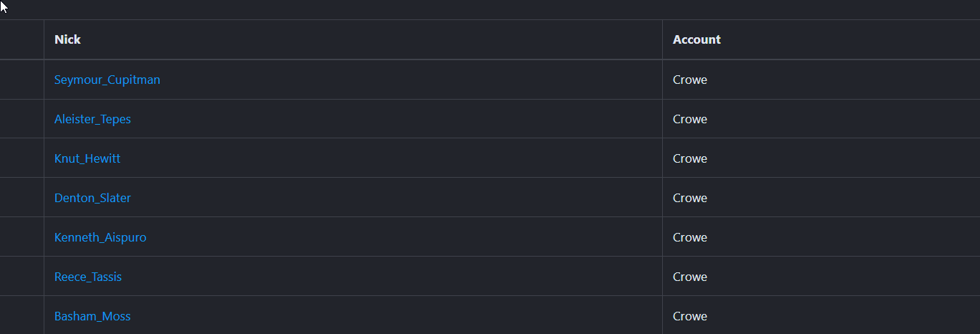Open Knut_Hewitt's profile link
980x334 pixels.
click(x=87, y=158)
